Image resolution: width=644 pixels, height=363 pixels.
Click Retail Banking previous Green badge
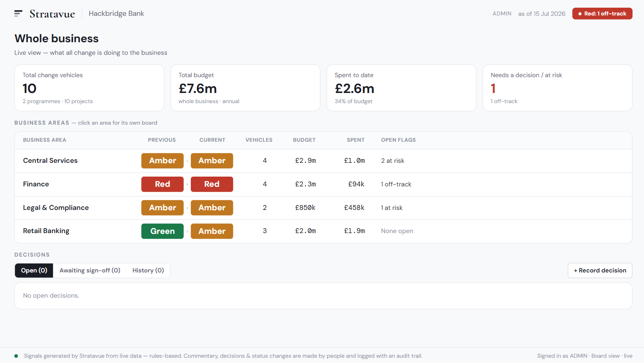[x=162, y=231]
